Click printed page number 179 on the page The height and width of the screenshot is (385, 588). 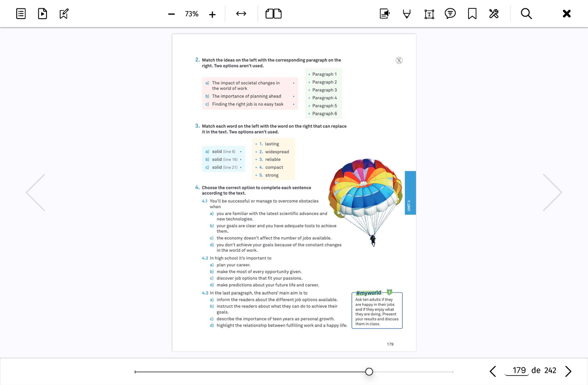pyautogui.click(x=390, y=344)
